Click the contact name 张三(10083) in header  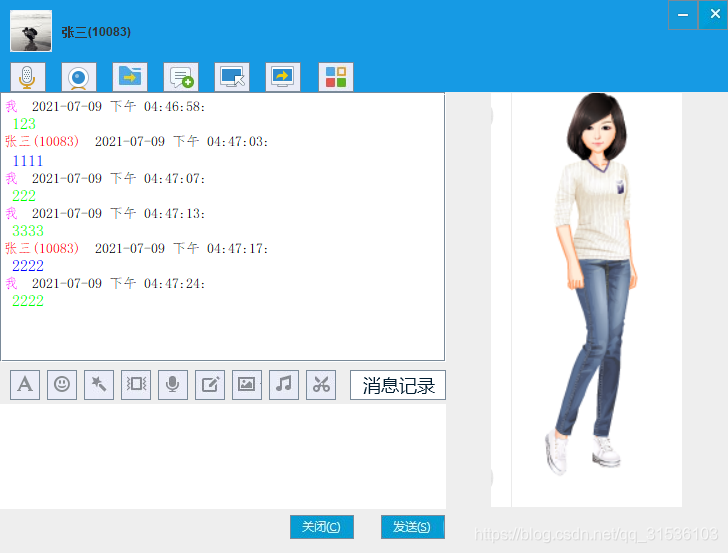pyautogui.click(x=96, y=32)
